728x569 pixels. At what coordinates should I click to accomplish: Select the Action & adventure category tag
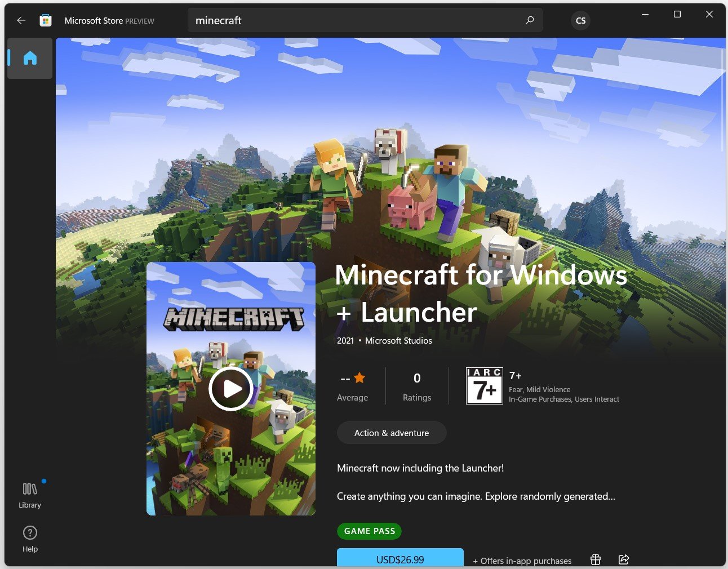click(x=392, y=433)
